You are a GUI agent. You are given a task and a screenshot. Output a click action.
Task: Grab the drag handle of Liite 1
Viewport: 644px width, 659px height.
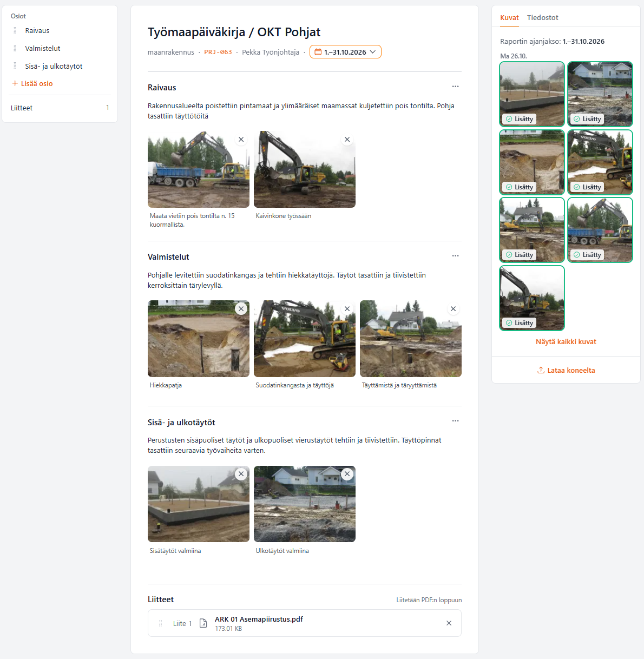click(160, 623)
